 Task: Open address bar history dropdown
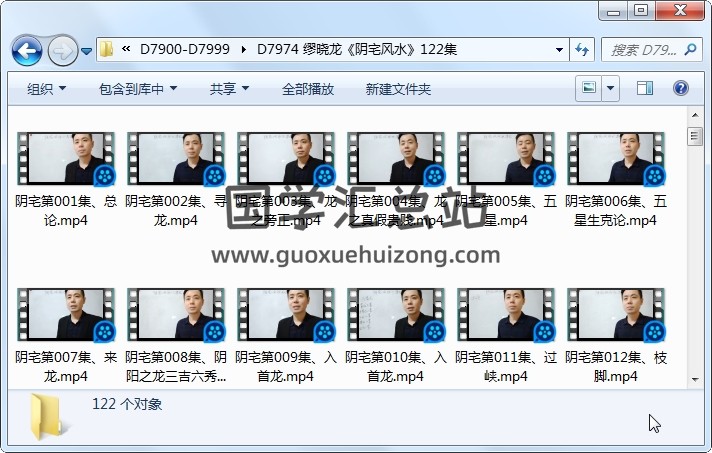point(559,49)
